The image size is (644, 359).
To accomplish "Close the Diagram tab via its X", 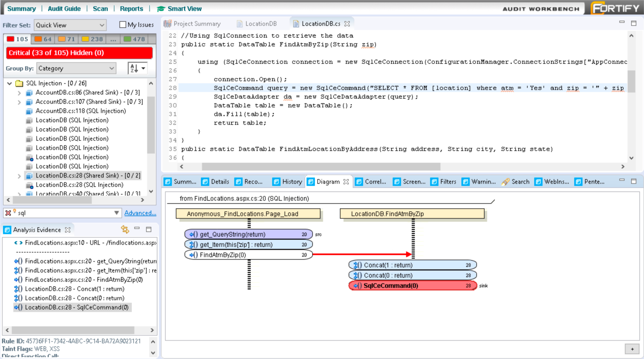I will pyautogui.click(x=346, y=182).
